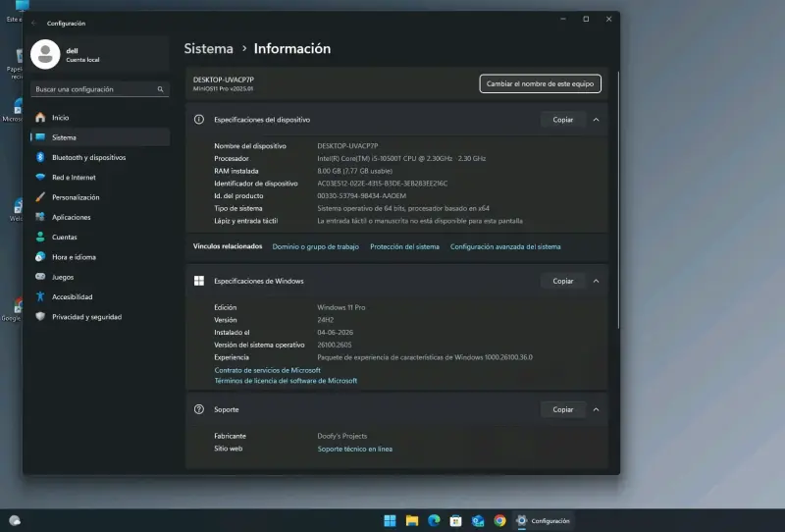This screenshot has width=785, height=532.
Task: Open Contrato de servicios de Microsoft
Action: 267,370
